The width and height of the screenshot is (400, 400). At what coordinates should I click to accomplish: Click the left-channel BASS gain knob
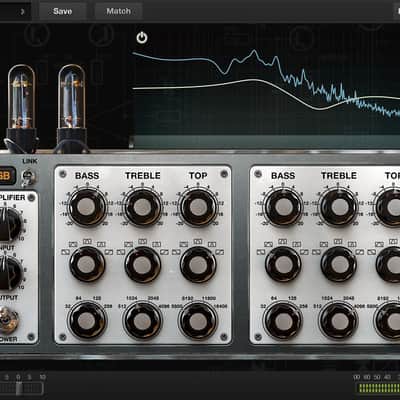(86, 207)
